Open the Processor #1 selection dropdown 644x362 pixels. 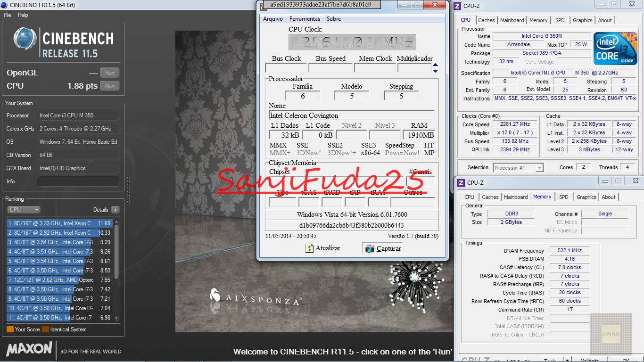pos(518,167)
